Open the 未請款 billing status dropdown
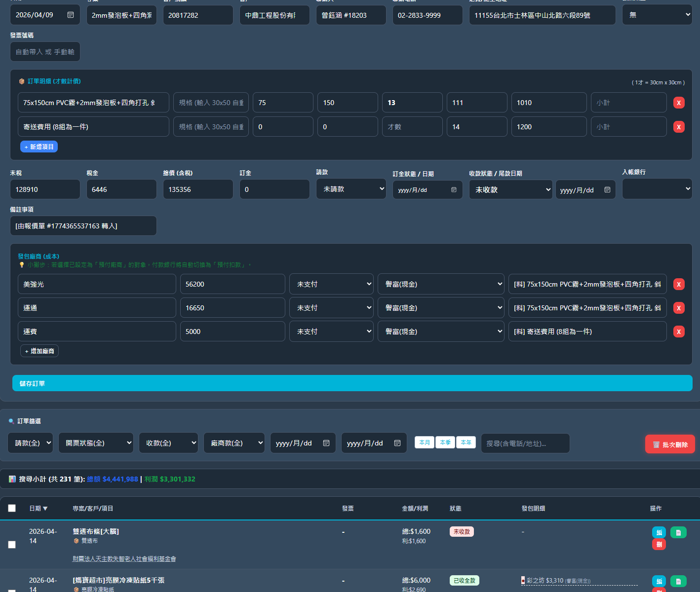This screenshot has height=592, width=700. [351, 189]
